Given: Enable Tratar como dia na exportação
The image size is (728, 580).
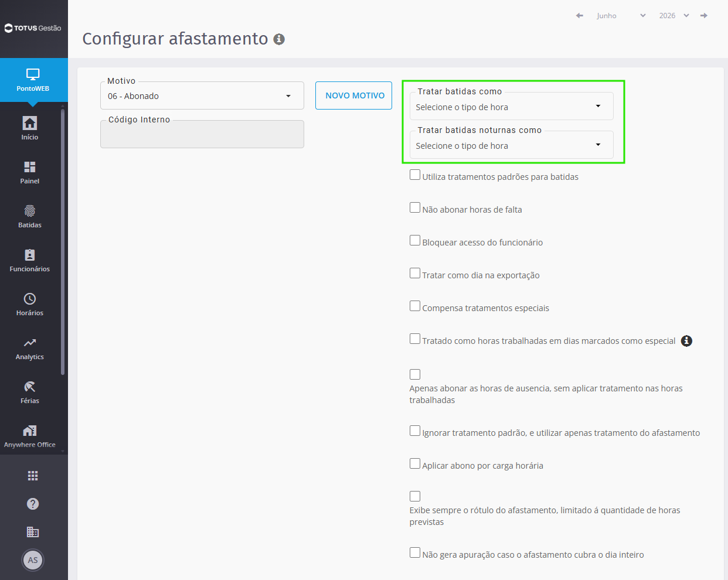Looking at the screenshot, I should pos(415,274).
